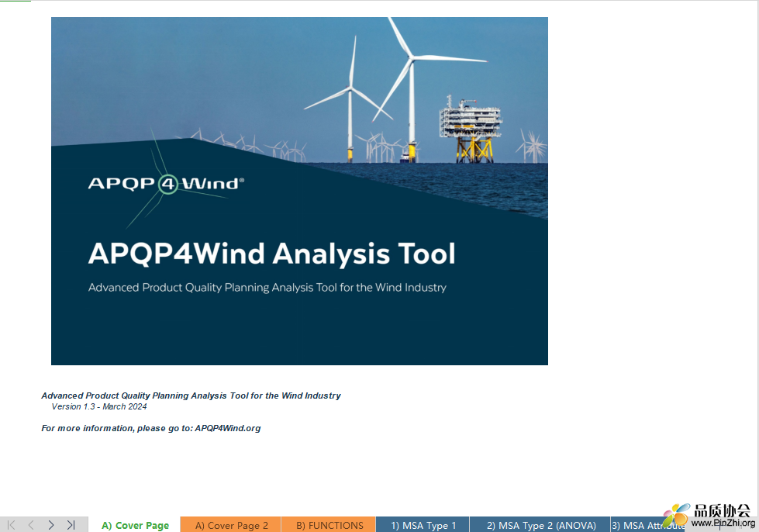The image size is (759, 532).
Task: Jump to the last sheet tab arrow
Action: coord(71,525)
